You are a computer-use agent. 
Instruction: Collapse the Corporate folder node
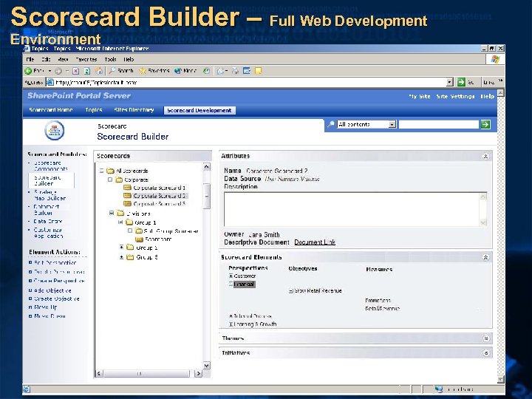(x=110, y=180)
